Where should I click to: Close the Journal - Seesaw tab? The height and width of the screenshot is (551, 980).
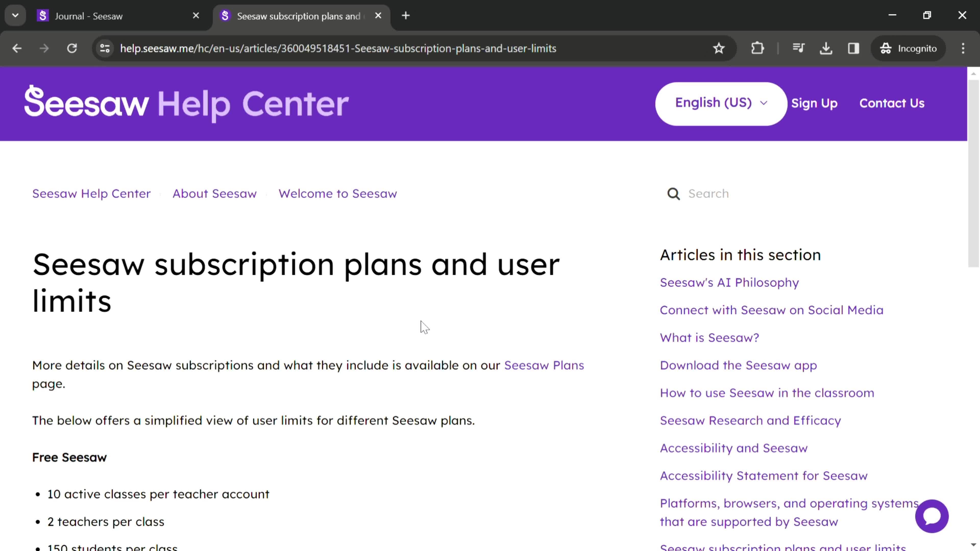pos(196,16)
